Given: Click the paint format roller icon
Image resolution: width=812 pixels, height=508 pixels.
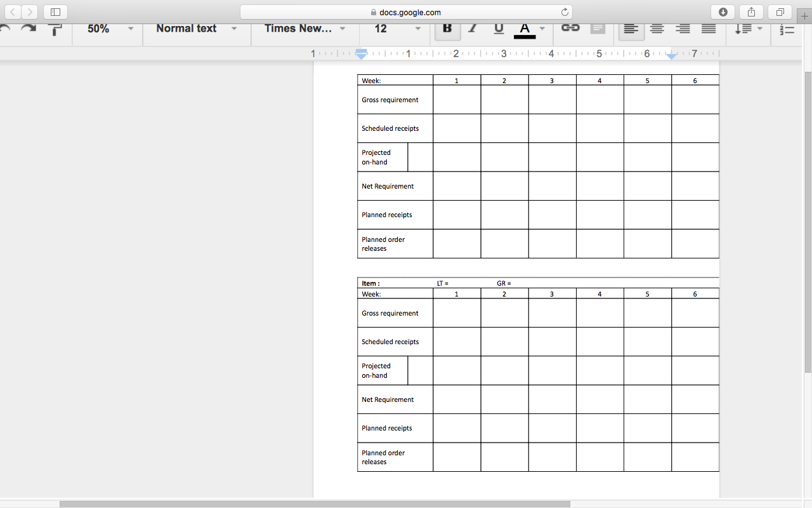Looking at the screenshot, I should click(55, 29).
